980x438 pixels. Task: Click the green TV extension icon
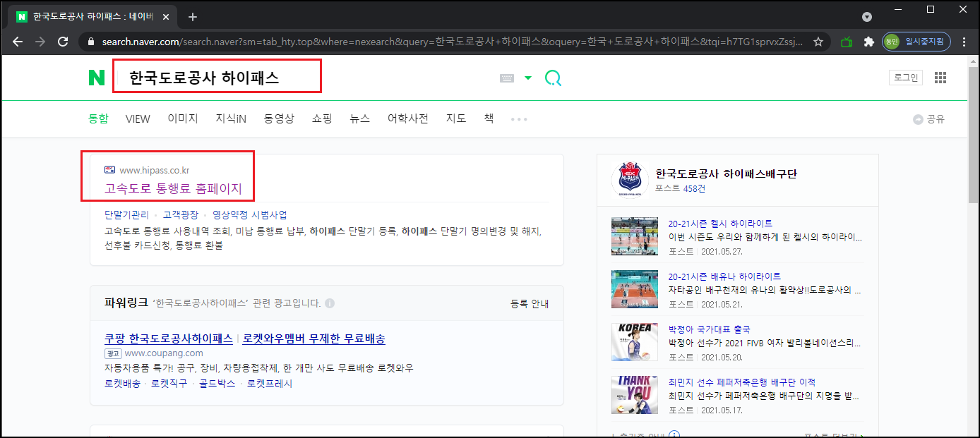pyautogui.click(x=847, y=42)
